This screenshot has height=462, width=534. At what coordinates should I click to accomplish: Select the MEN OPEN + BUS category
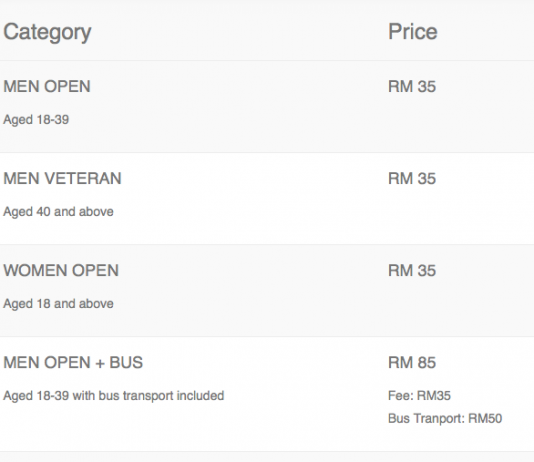[x=73, y=362]
